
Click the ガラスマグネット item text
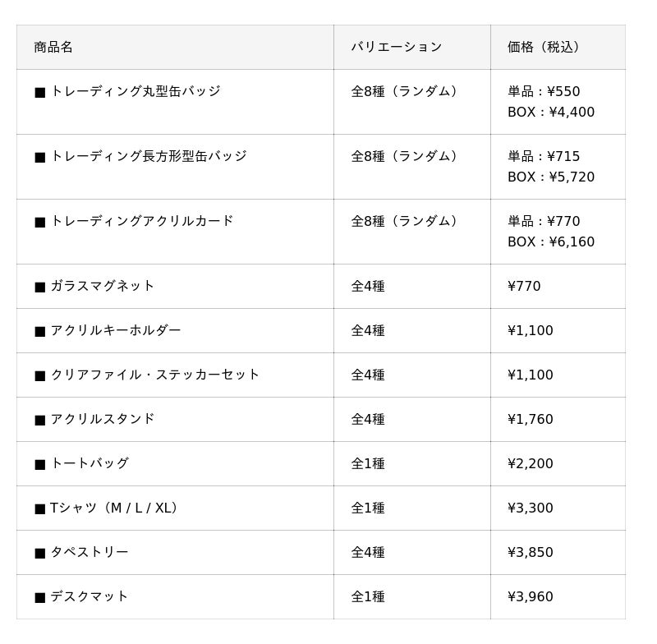click(x=103, y=286)
